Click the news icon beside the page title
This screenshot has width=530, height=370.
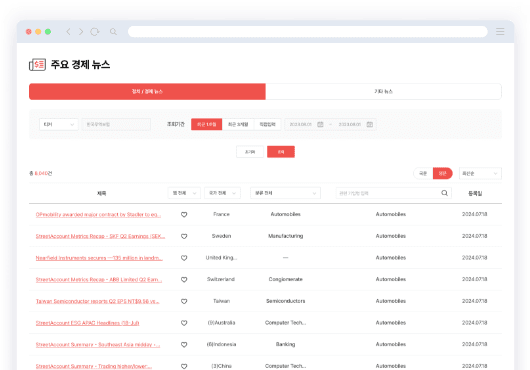pos(37,65)
